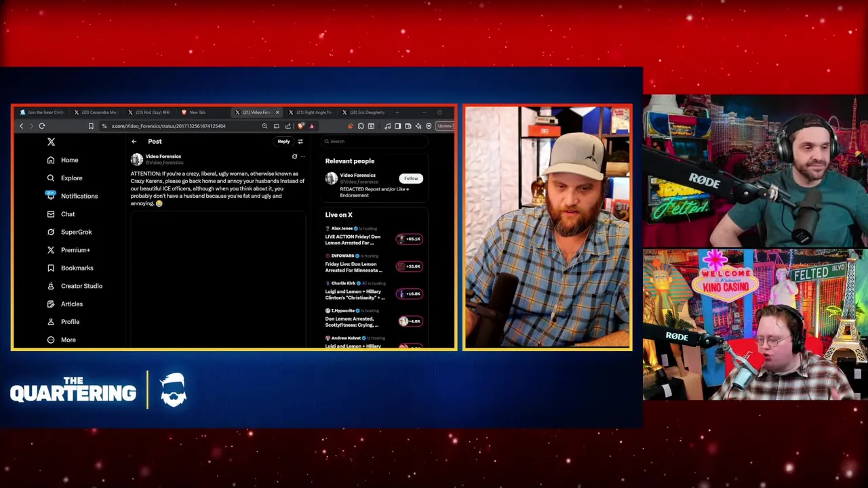The image size is (868, 488).
Task: Click the Brave Rewards triangle icon
Action: (x=312, y=126)
